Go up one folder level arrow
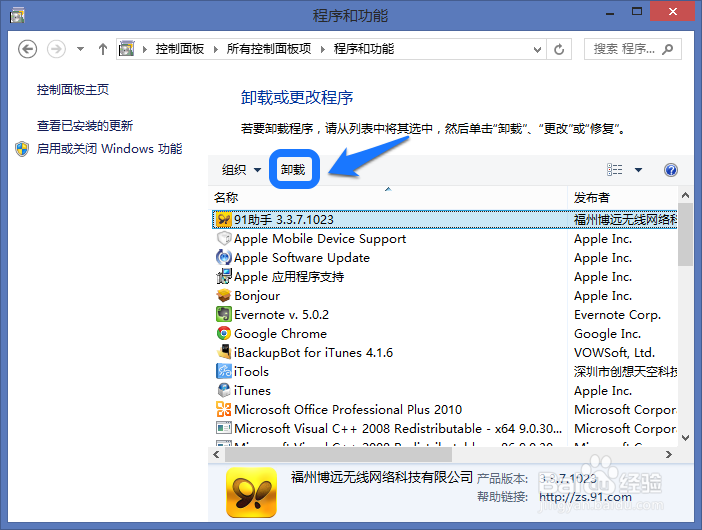702x530 pixels. click(x=103, y=49)
